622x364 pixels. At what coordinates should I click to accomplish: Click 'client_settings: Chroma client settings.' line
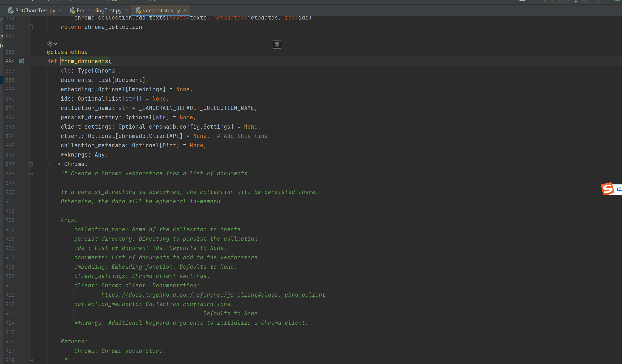[142, 276]
